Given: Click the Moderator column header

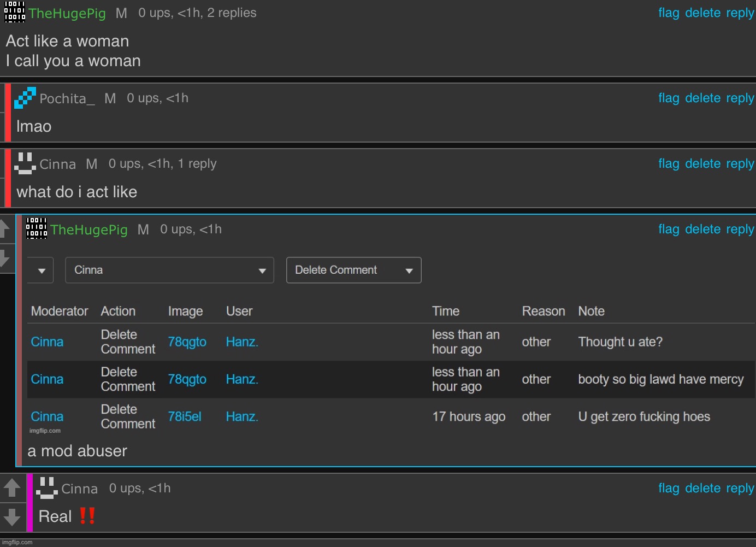Looking at the screenshot, I should coord(60,311).
